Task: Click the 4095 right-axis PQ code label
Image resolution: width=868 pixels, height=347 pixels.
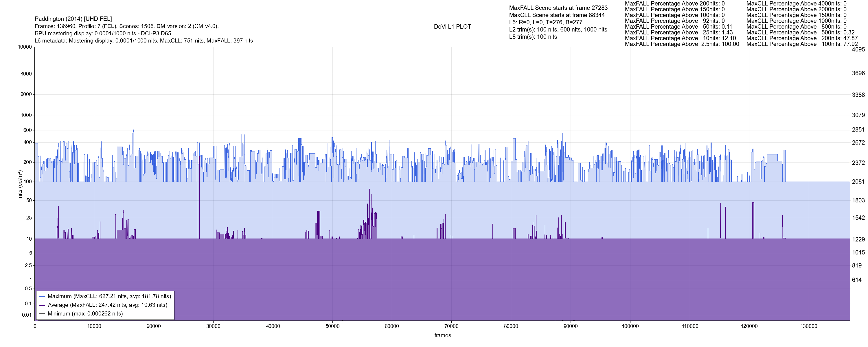Action: click(858, 49)
